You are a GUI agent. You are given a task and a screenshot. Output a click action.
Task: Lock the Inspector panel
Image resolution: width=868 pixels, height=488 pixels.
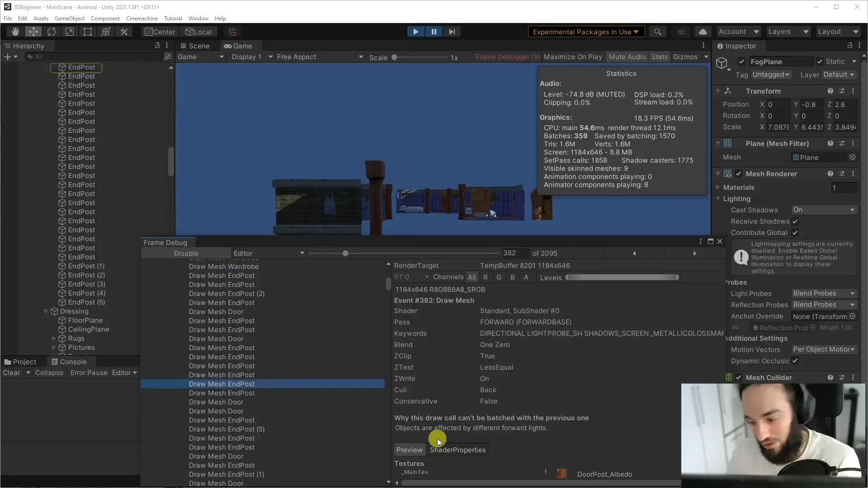[x=850, y=46]
